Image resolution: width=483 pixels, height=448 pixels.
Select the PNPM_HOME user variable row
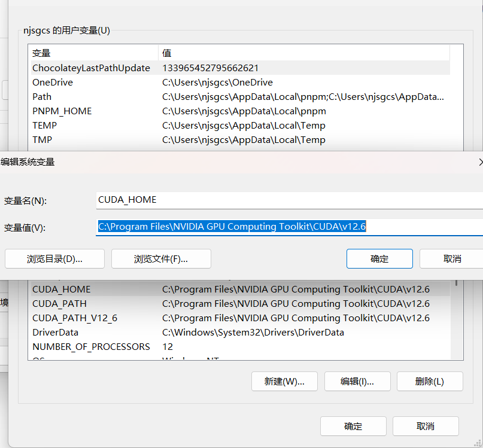(240, 111)
